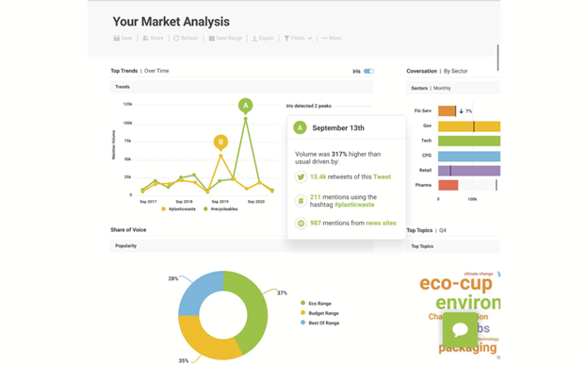Switch to the By Sector view
Image resolution: width=588 pixels, height=367 pixels.
coord(456,71)
